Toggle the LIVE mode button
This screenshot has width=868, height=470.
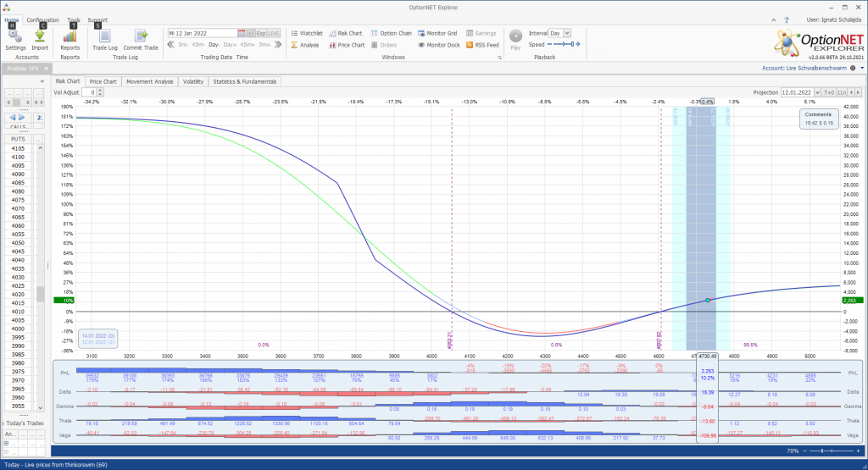pyautogui.click(x=274, y=33)
